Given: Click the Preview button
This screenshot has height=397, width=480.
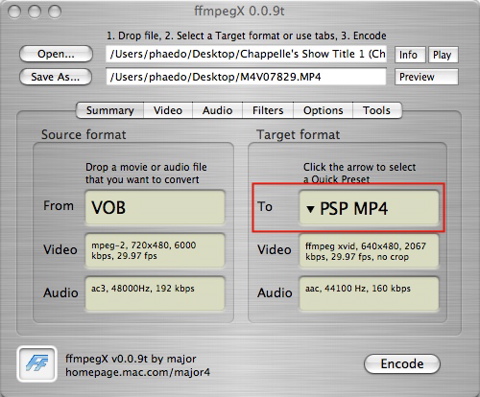Looking at the screenshot, I should pos(426,77).
